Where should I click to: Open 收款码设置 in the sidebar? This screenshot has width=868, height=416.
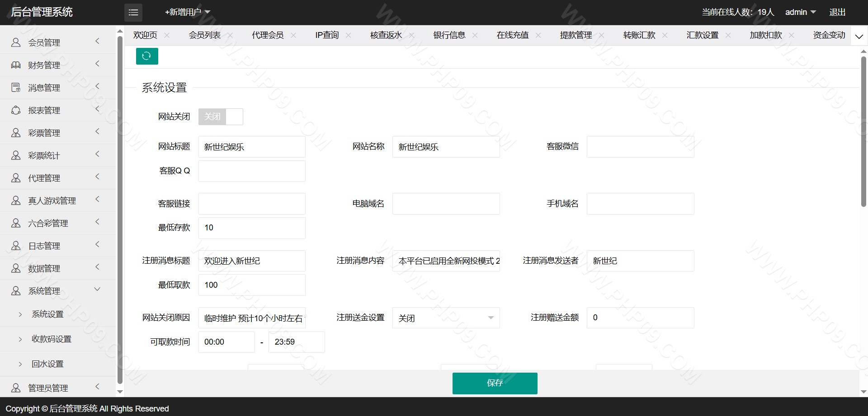coord(52,339)
